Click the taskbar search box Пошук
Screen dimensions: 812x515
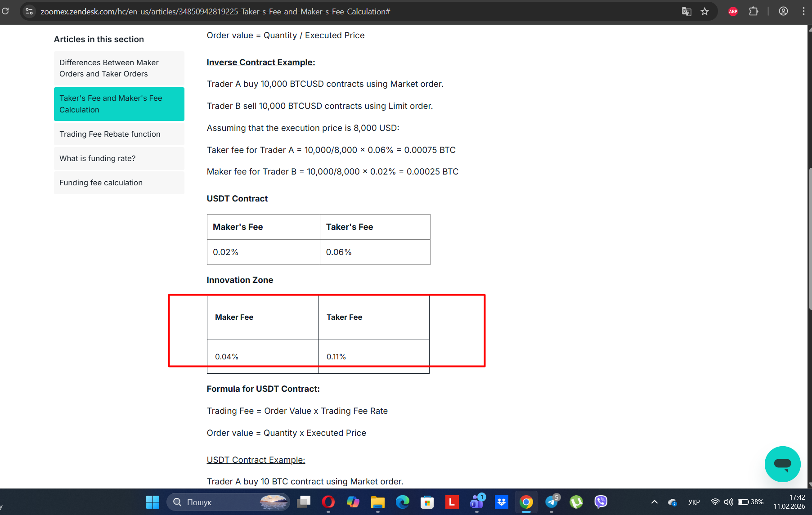(x=228, y=502)
